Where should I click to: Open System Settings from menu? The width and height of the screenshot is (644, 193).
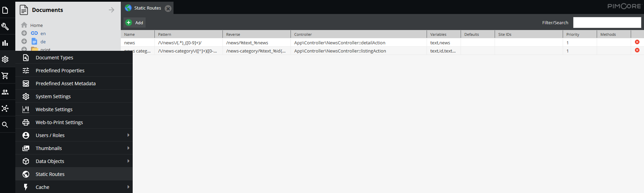(53, 96)
